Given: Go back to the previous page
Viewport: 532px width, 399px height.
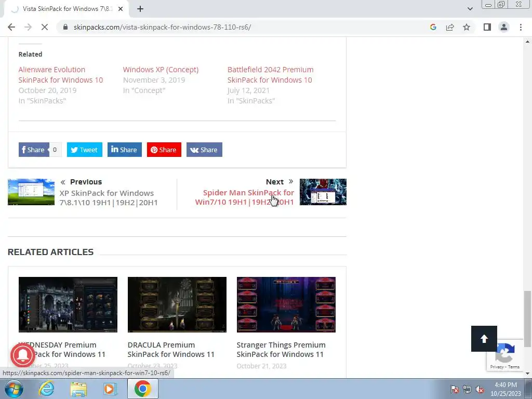Looking at the screenshot, I should [11, 27].
